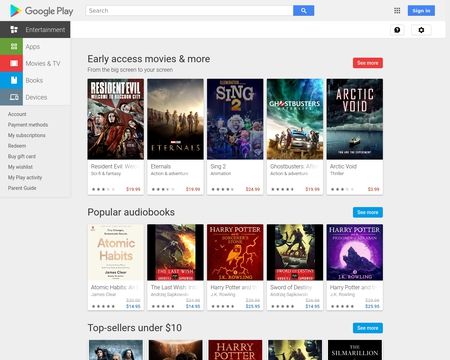Open Harry Potter Sorcerer's Stone audiobook cover
This screenshot has width=450, height=360.
(x=235, y=252)
